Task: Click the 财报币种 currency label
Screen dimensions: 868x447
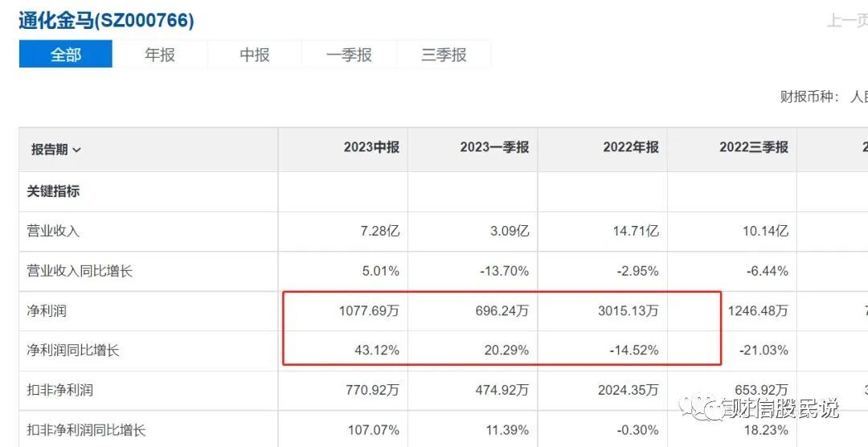Action: (810, 96)
